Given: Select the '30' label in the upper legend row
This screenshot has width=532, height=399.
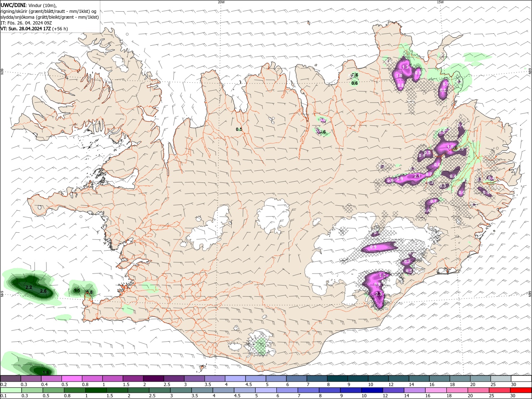Looking at the screenshot, I should (x=514, y=384).
